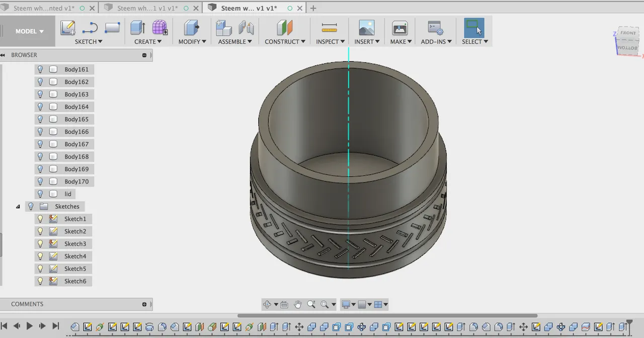Expand the MODIFY dropdown menu
The height and width of the screenshot is (338, 644).
(x=192, y=42)
